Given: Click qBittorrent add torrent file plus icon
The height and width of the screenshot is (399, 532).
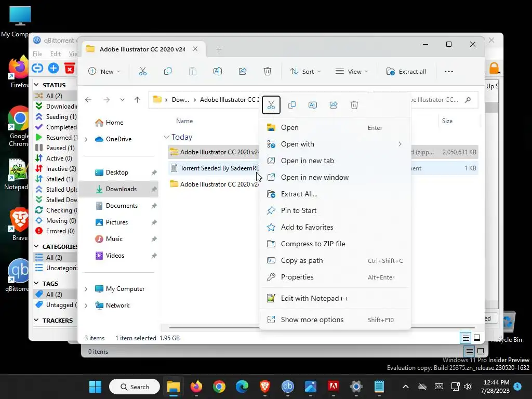Looking at the screenshot, I should 54,68.
